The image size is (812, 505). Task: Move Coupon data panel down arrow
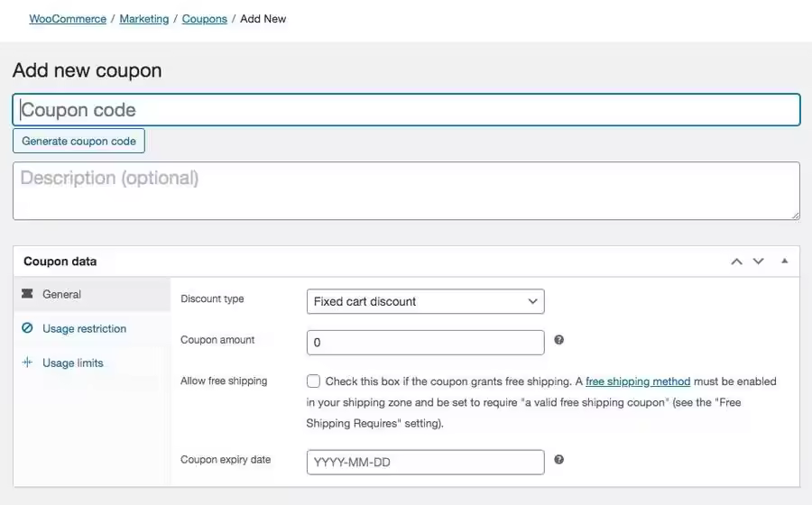758,262
